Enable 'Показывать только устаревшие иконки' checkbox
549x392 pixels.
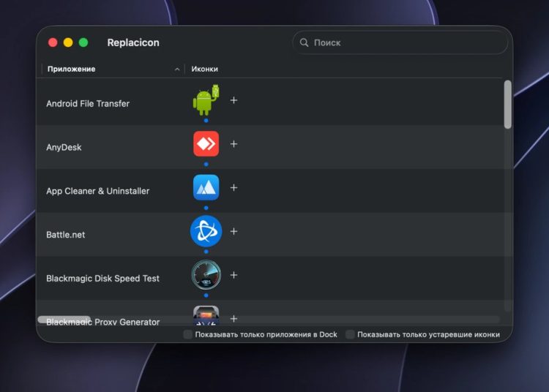(350, 335)
